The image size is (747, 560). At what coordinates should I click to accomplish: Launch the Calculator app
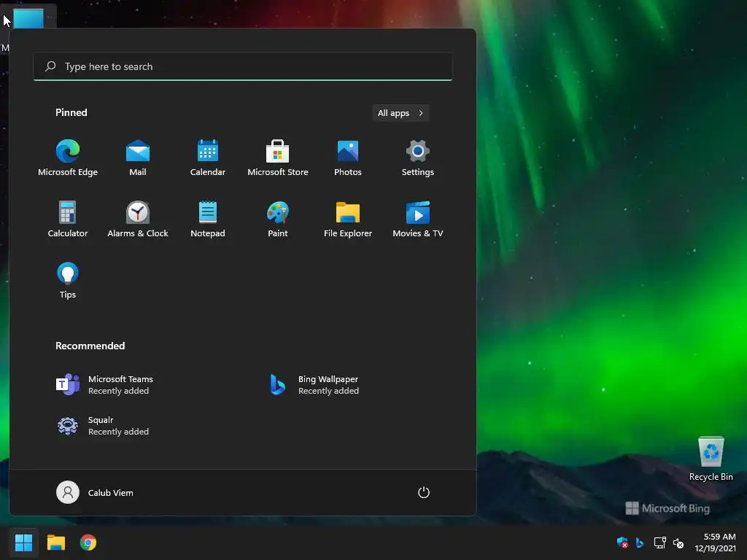pos(68,219)
